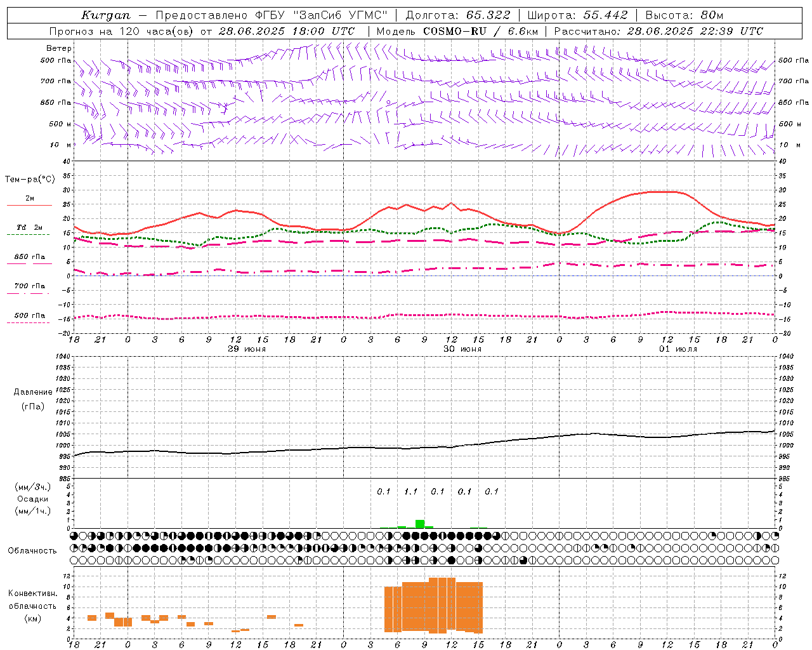Click the tallest green precipitation bar
The image size is (812, 650).
(x=420, y=524)
